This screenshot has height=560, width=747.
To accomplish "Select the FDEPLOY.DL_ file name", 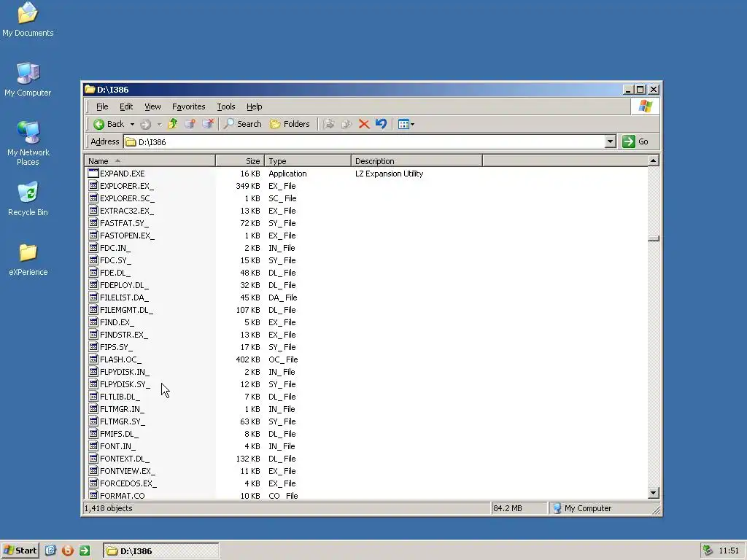I will 124,285.
